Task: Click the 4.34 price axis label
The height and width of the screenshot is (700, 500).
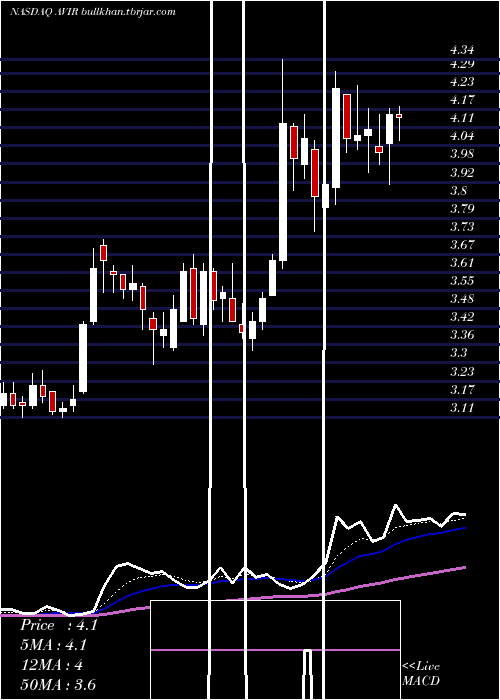Action: tap(462, 50)
